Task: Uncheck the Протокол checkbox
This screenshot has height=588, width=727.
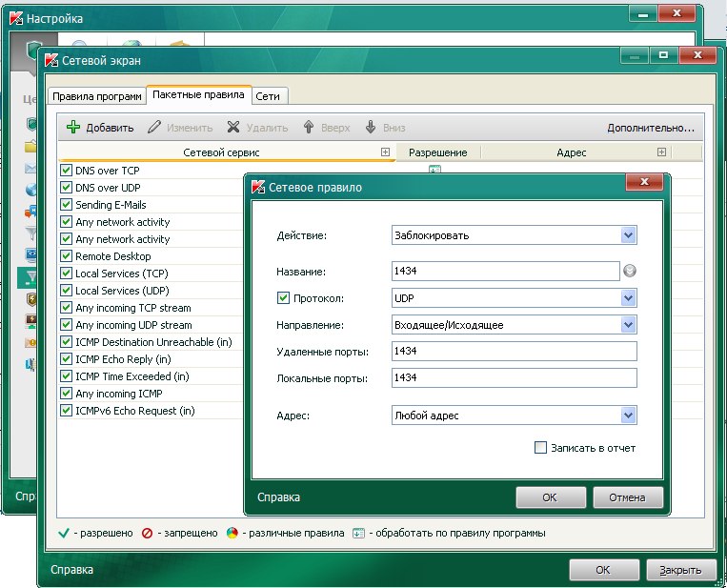Action: [x=283, y=298]
